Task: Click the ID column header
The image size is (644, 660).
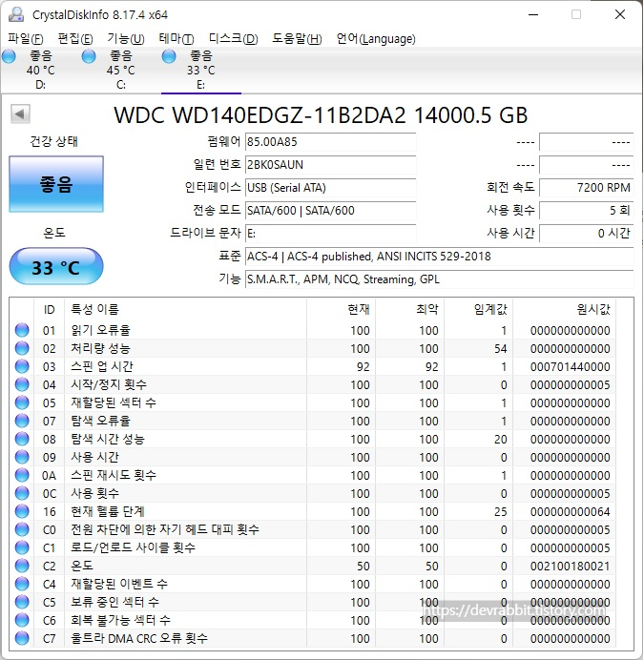Action: pyautogui.click(x=49, y=310)
